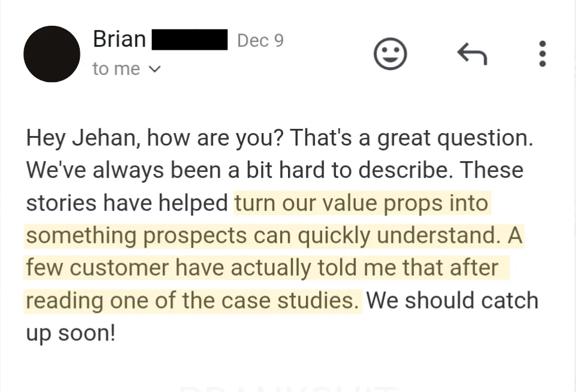Viewport: 576px width, 392px height.
Task: Click the redacted black bar beside Brian
Action: pos(190,40)
